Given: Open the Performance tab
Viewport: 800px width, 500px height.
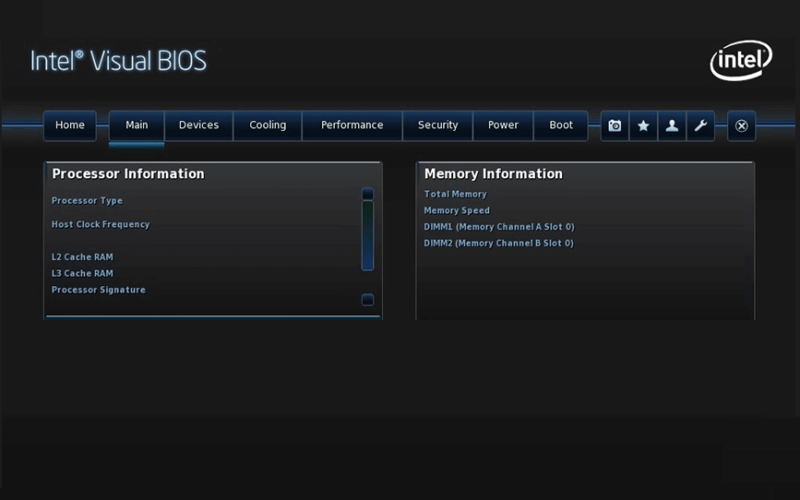Looking at the screenshot, I should (352, 126).
